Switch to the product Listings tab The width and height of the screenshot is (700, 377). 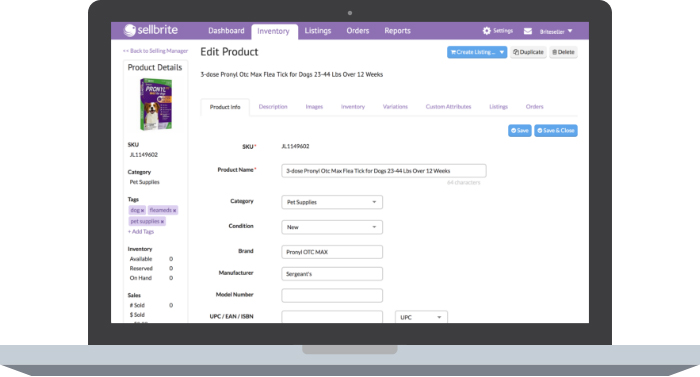pos(498,107)
